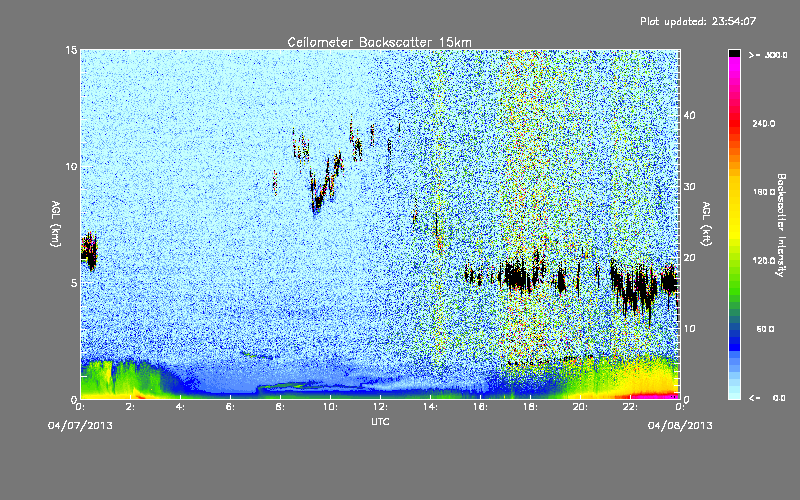Screen dimensions: 800x500
Task: Click the end date '04/08/2013'
Action: tap(680, 426)
